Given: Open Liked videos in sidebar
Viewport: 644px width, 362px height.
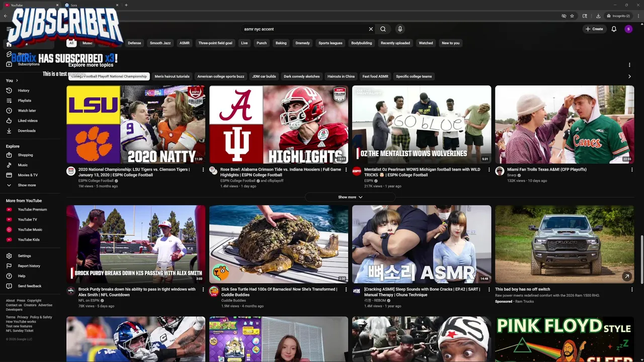Looking at the screenshot, I should click(x=28, y=121).
